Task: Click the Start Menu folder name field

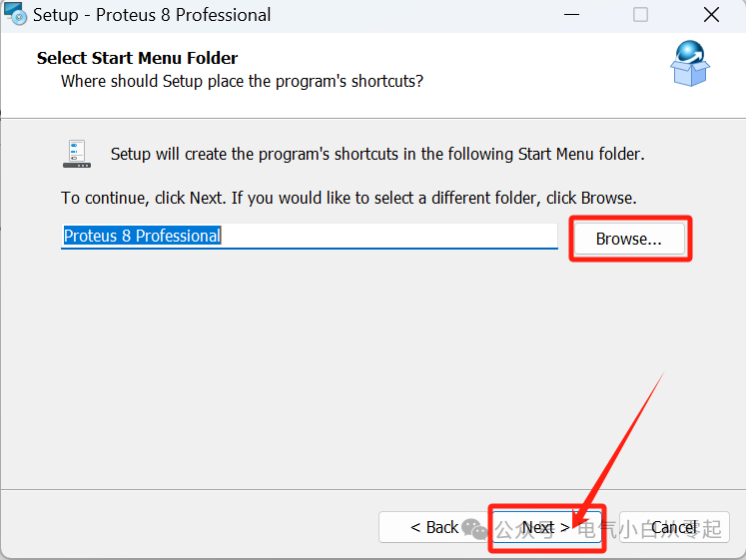Action: 310,236
